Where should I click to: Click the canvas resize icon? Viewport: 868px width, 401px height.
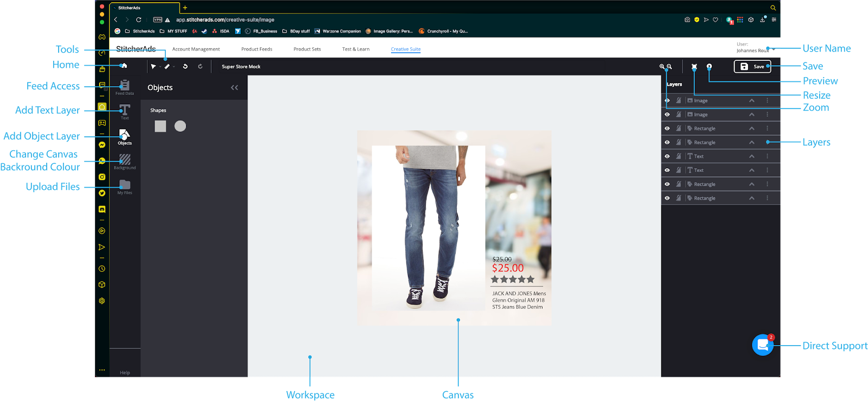pos(694,67)
